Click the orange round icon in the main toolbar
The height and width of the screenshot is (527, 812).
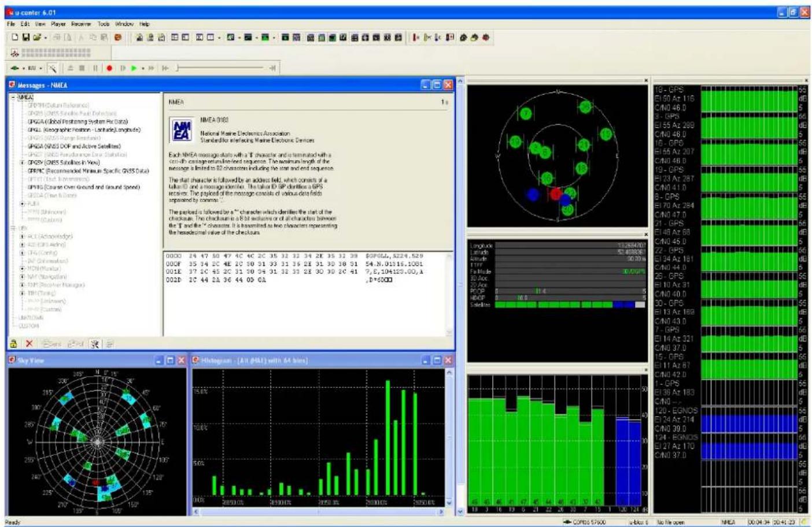118,38
